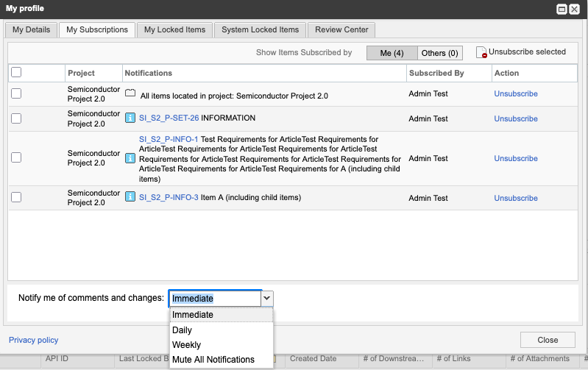588x370 pixels.
Task: Open Review Center tab
Action: (x=341, y=29)
